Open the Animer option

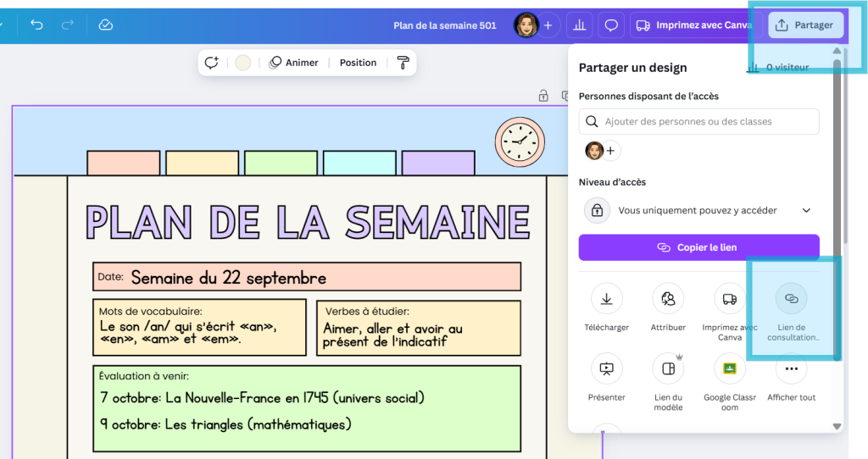tap(294, 63)
